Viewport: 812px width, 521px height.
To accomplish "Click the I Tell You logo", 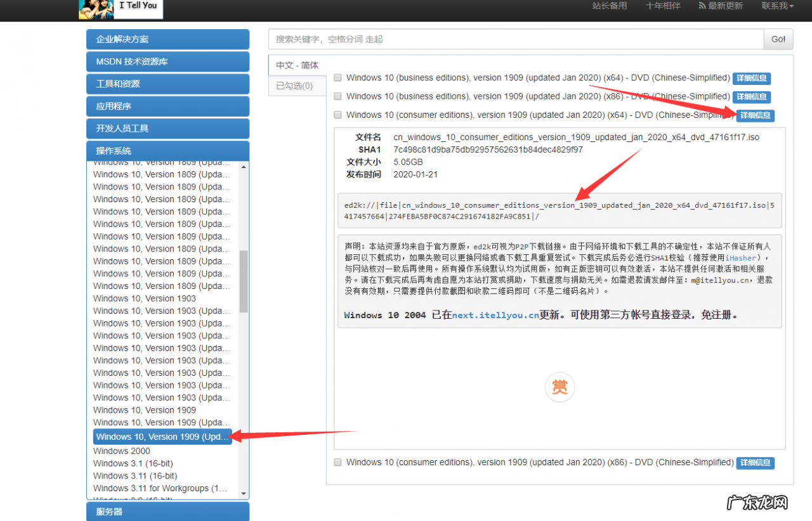I will tap(121, 9).
